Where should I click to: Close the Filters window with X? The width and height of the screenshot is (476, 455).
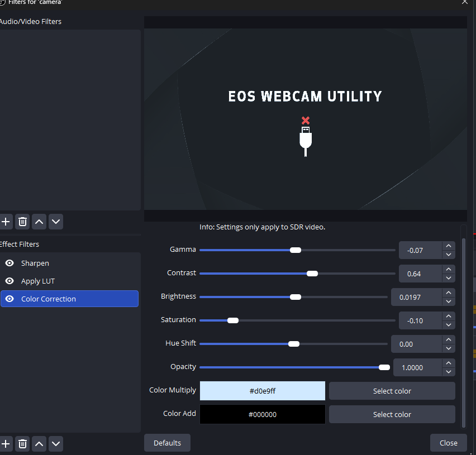[465, 2]
